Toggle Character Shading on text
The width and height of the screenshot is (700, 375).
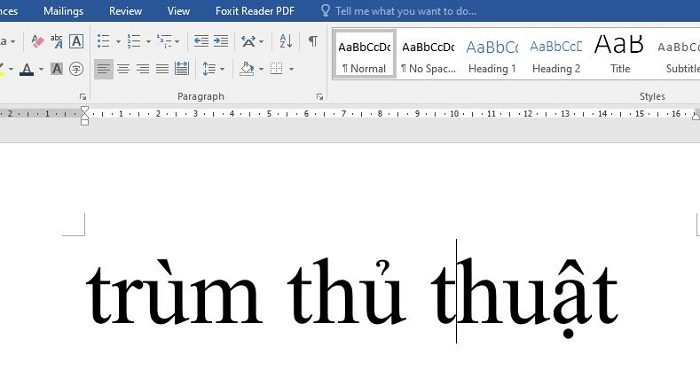click(x=57, y=69)
